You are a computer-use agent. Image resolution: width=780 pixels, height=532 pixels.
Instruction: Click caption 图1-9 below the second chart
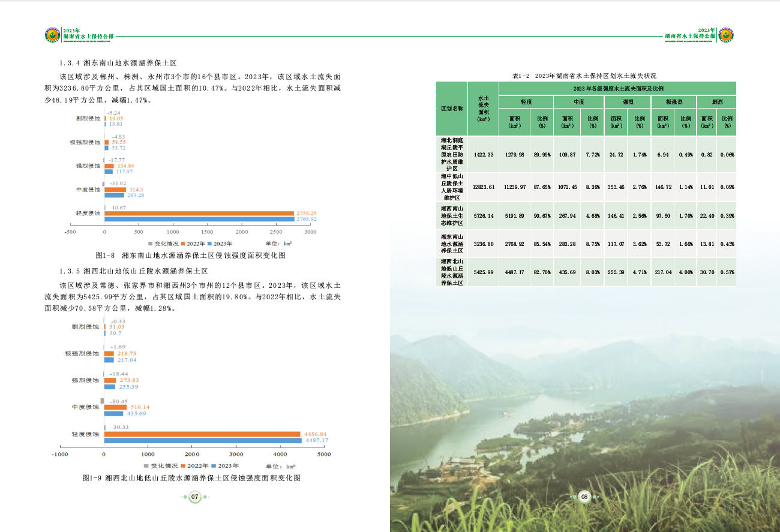pyautogui.click(x=191, y=478)
